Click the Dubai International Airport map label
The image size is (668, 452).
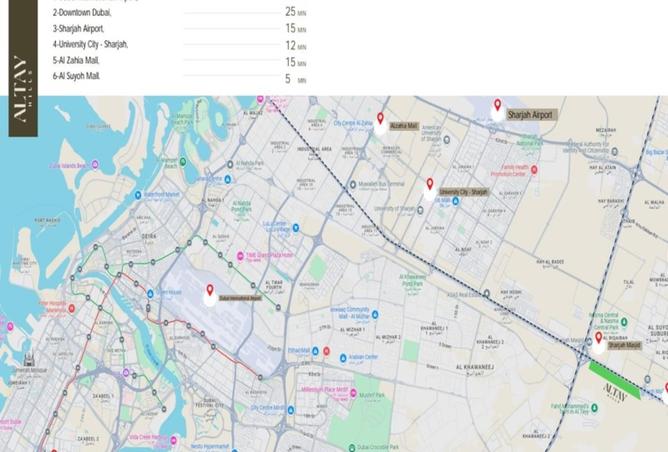(240, 298)
